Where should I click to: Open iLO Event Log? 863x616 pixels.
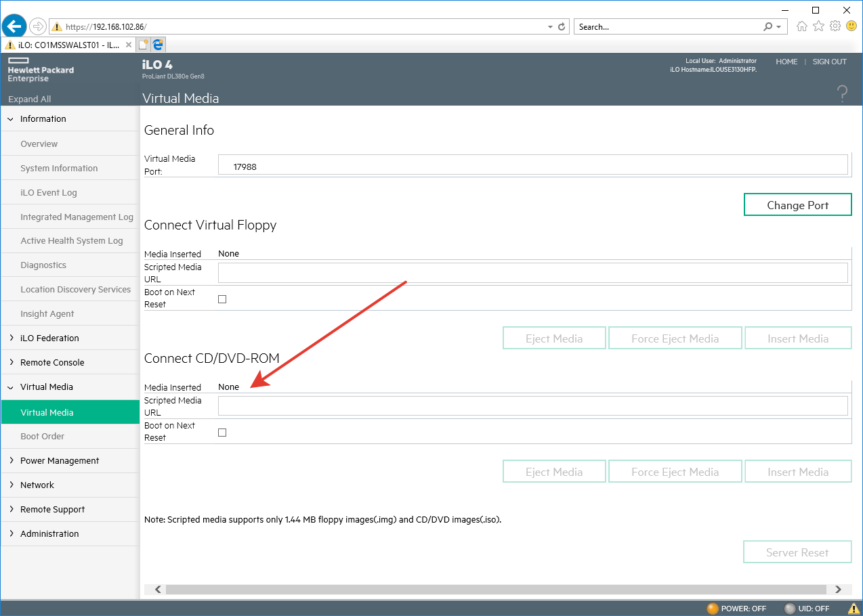click(x=49, y=192)
